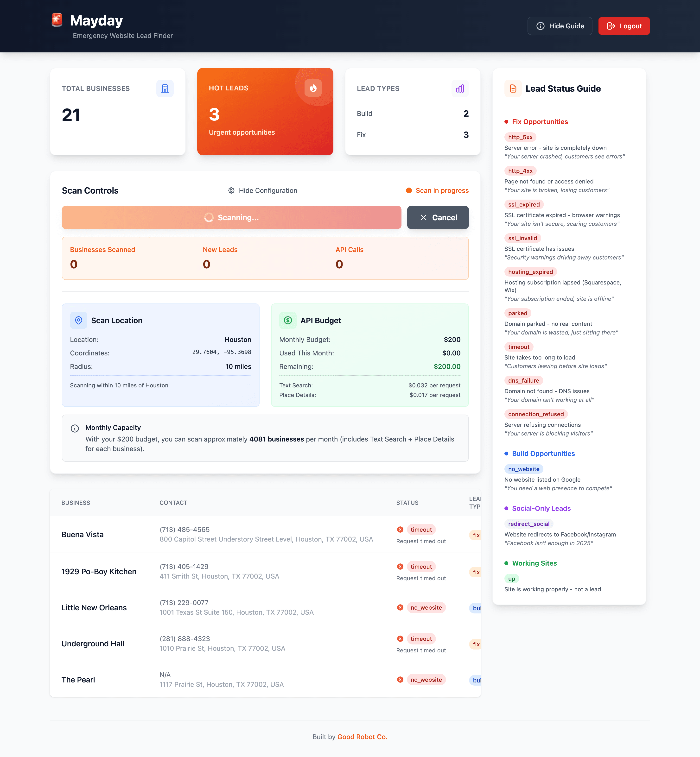Expand the Build Opportunities section
The image size is (700, 757).
point(543,453)
